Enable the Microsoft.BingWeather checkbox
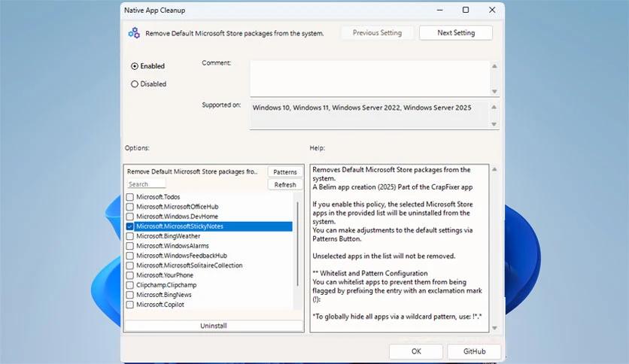The image size is (629, 364). pyautogui.click(x=130, y=236)
